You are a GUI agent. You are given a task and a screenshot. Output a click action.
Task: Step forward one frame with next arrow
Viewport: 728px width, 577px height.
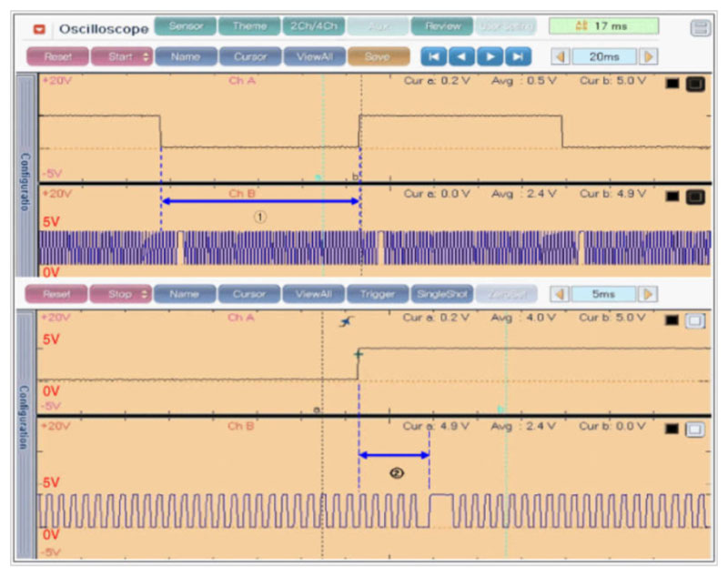(x=490, y=56)
